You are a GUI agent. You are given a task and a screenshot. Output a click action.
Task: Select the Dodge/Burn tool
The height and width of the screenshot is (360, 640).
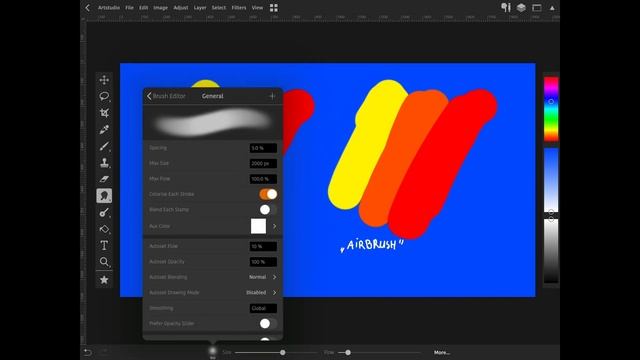pyautogui.click(x=104, y=212)
